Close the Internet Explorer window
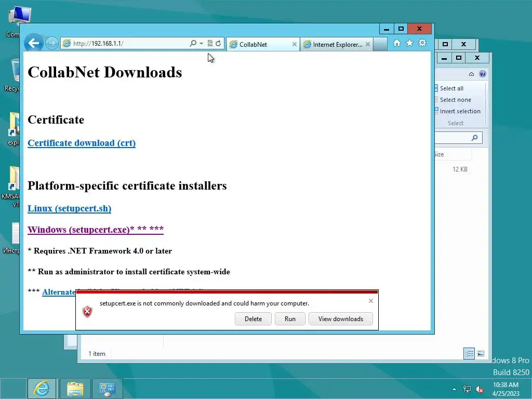This screenshot has height=399, width=532. click(420, 29)
